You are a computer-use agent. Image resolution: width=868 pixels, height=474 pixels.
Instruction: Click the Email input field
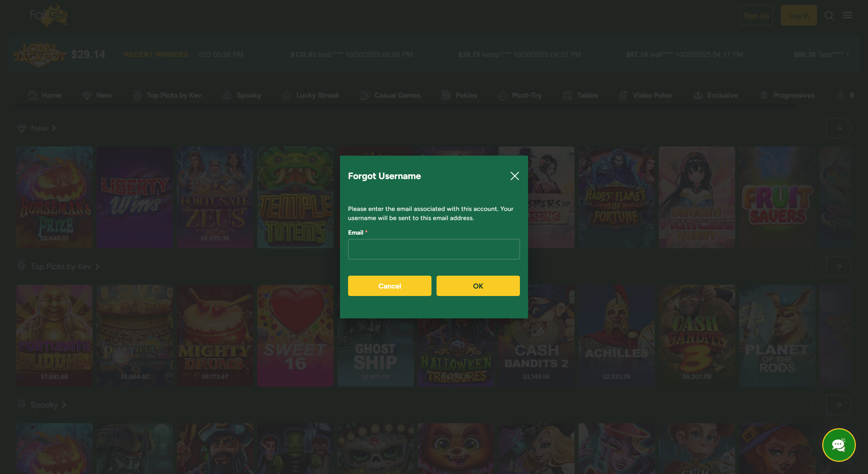pyautogui.click(x=433, y=249)
